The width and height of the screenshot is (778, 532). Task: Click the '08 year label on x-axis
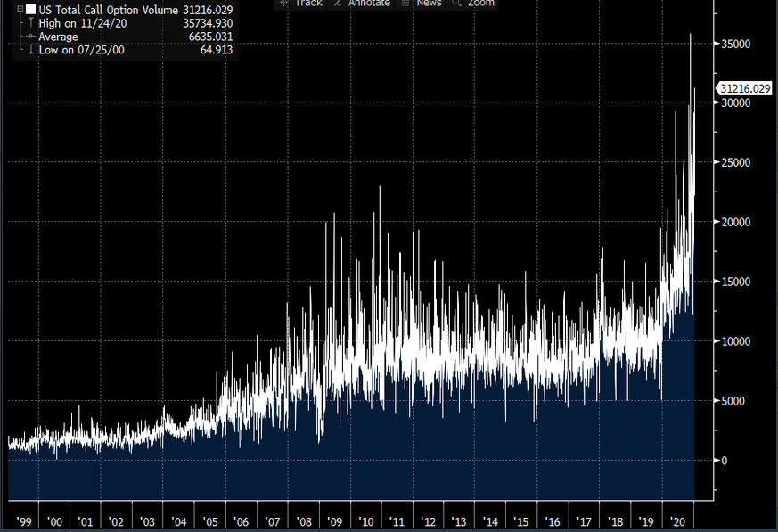[x=304, y=522]
